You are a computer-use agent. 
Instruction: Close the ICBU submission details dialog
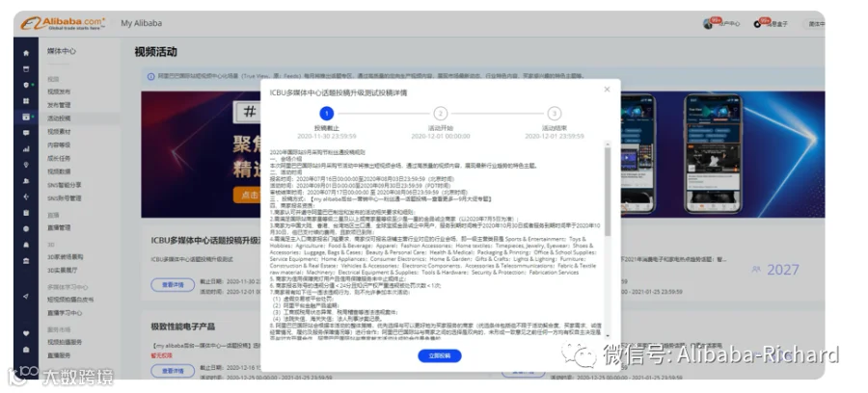pyautogui.click(x=607, y=89)
